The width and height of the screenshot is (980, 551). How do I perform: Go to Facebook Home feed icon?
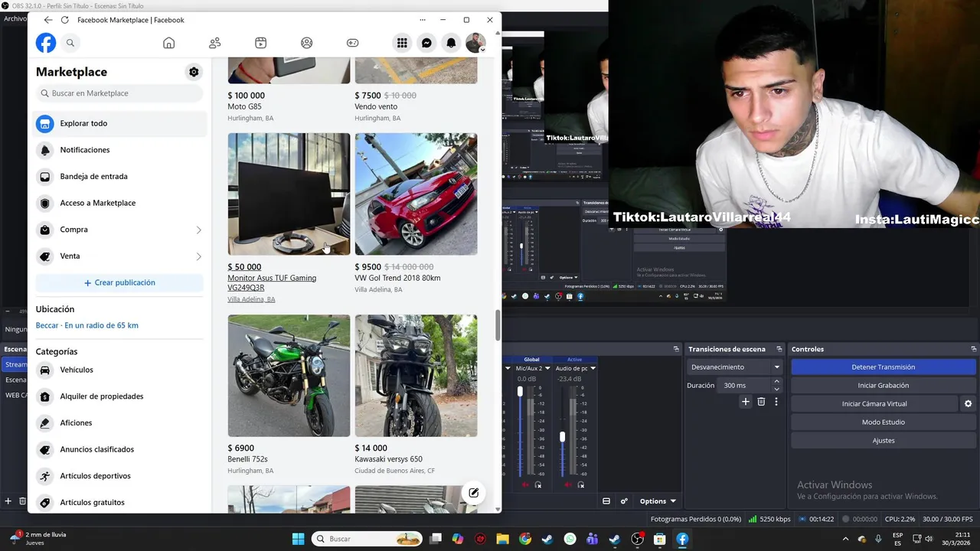(169, 43)
